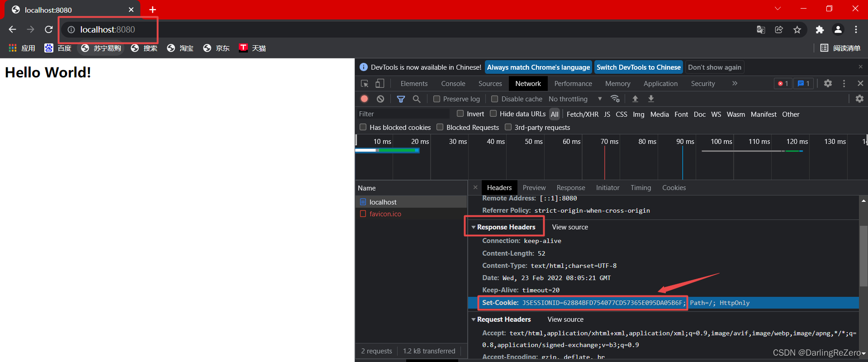Enable Preserve log checkbox
Image resolution: width=868 pixels, height=362 pixels.
(436, 99)
